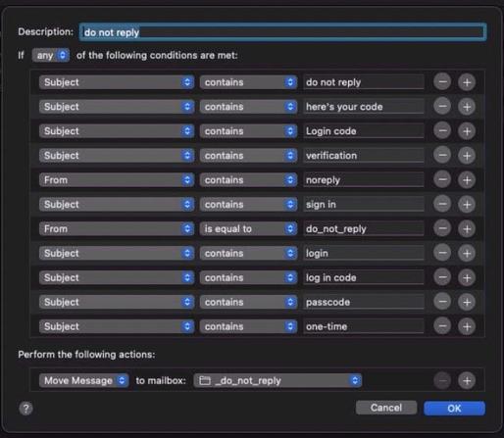Viewport: 504px width, 438px height.
Task: Remove the 'login' condition
Action: [442, 253]
